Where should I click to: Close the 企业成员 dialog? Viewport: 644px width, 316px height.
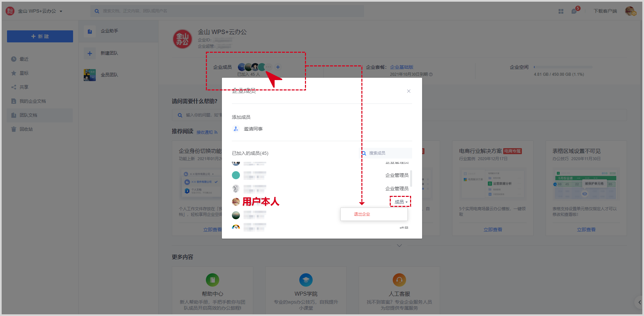coord(409,91)
